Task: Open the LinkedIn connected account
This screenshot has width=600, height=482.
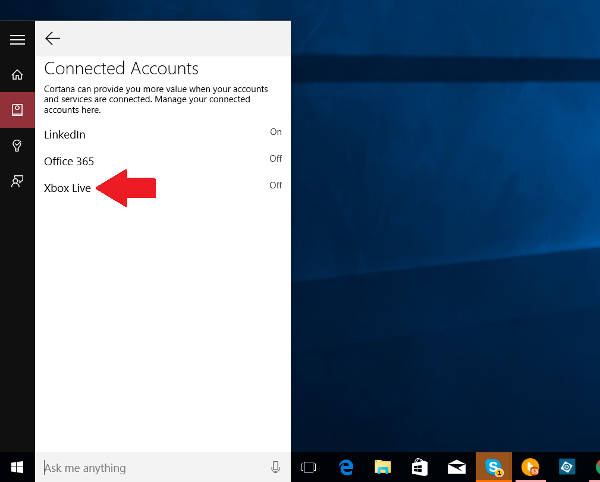Action: tap(163, 134)
